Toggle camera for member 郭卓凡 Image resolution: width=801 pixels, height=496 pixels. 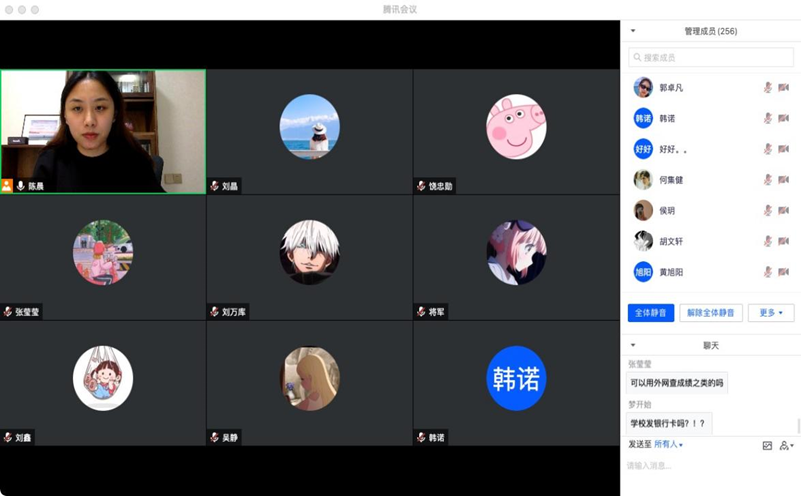tap(783, 88)
